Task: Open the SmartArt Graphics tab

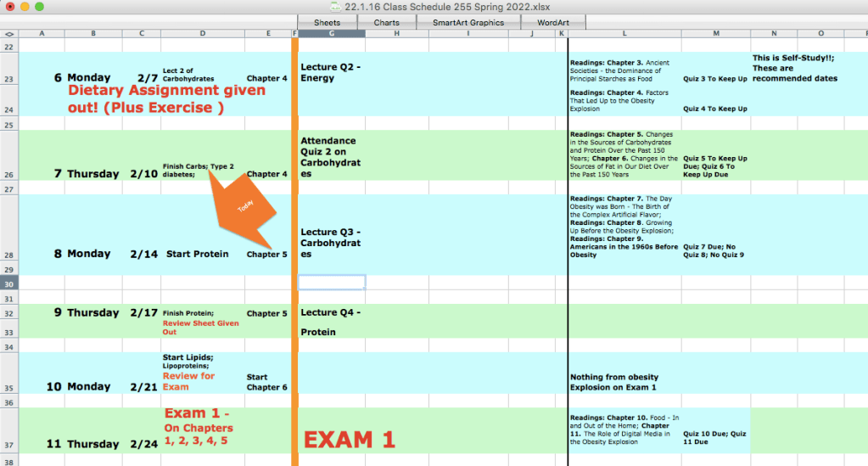Action: pos(468,23)
